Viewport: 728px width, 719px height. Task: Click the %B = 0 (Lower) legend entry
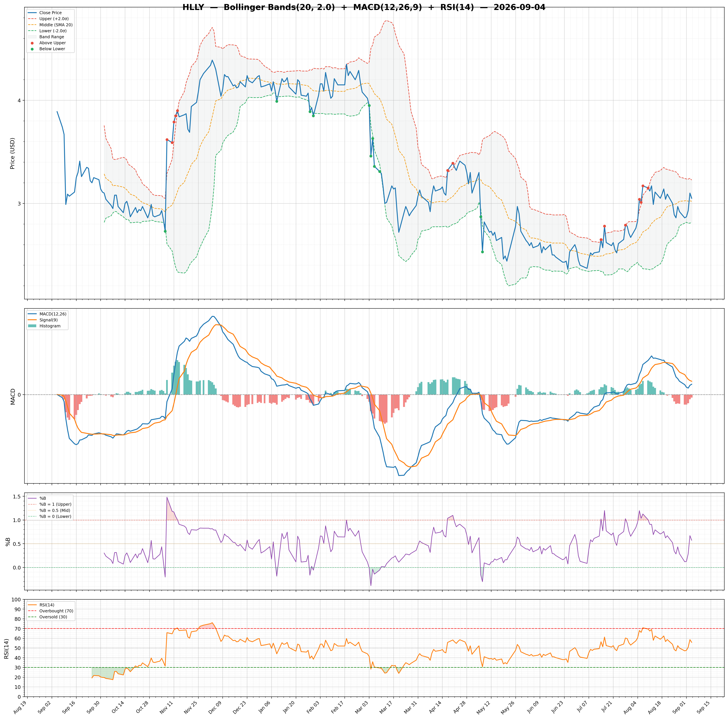(x=50, y=517)
